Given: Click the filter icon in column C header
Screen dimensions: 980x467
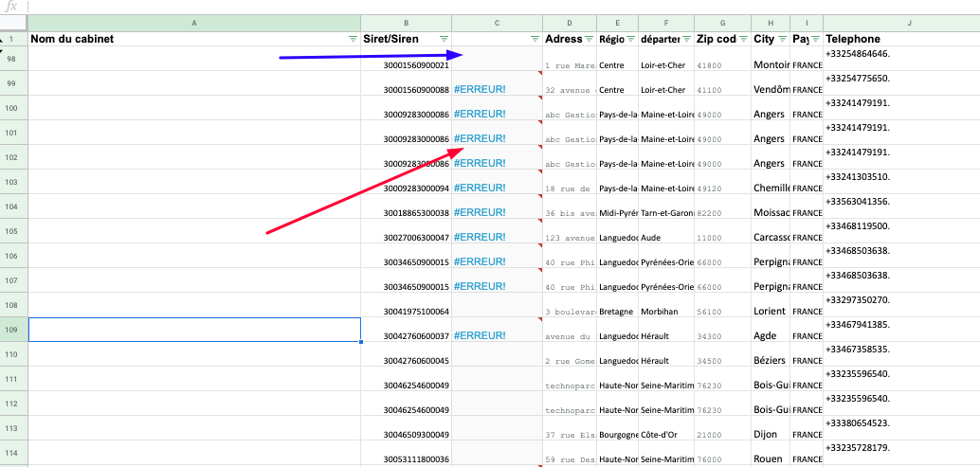Looking at the screenshot, I should [x=535, y=39].
